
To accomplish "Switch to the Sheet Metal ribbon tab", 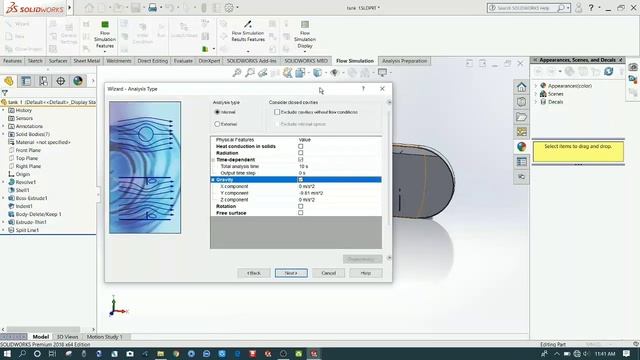I will 87,61.
